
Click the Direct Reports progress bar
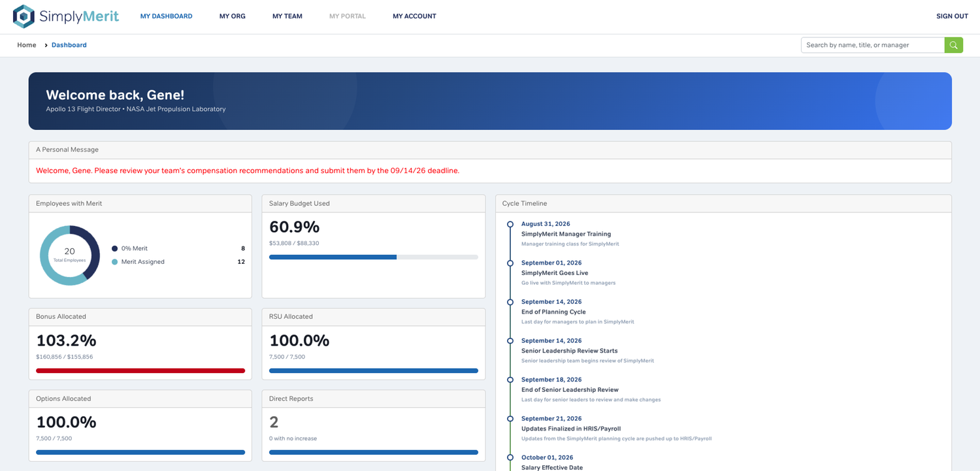tap(374, 452)
